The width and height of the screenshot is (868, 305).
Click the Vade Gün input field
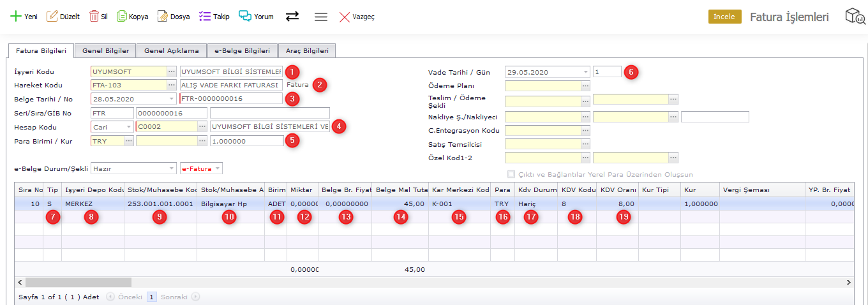coord(606,72)
